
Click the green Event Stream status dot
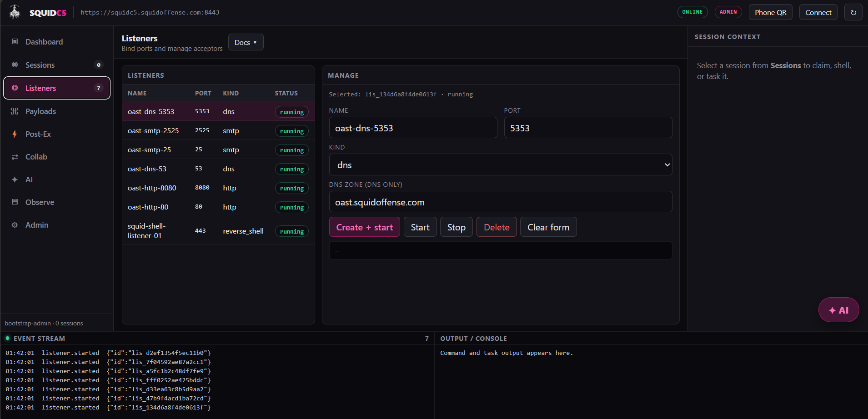8,338
